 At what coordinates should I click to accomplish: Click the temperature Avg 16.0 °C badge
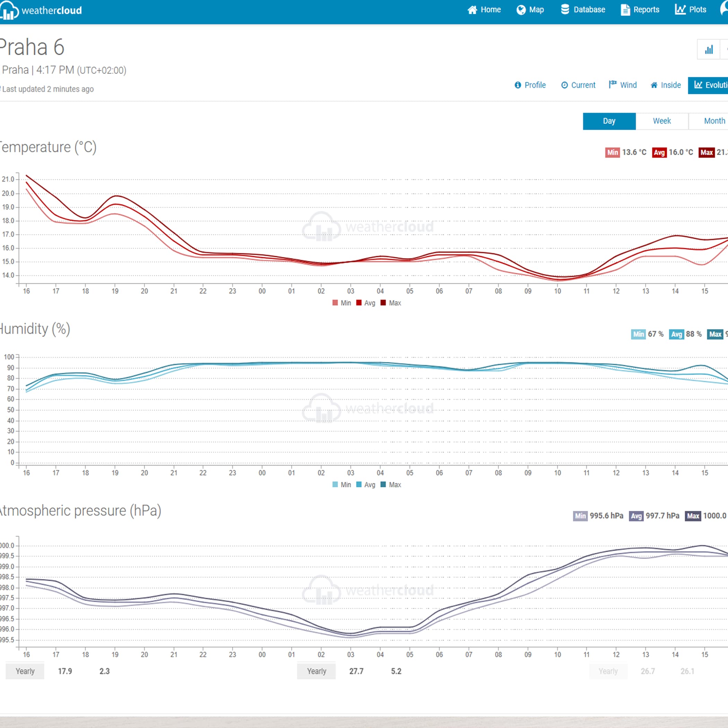(x=673, y=152)
